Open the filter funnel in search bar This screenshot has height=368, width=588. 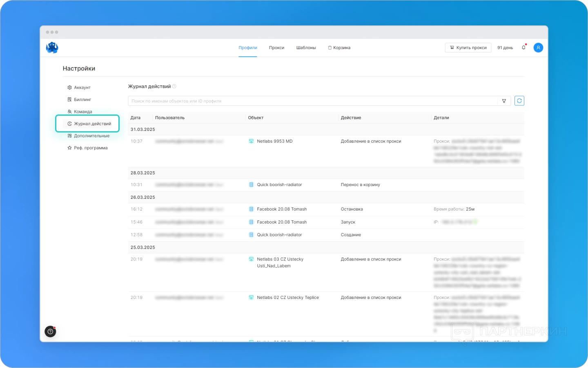(504, 101)
